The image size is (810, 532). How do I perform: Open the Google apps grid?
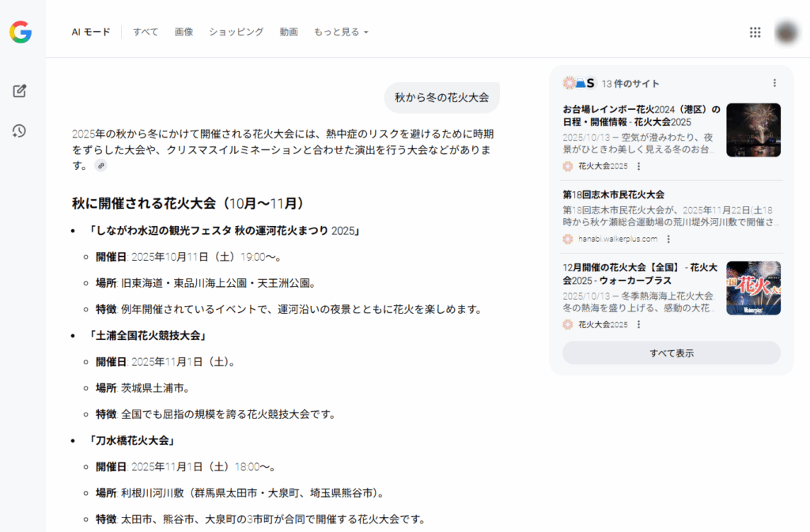pos(755,32)
